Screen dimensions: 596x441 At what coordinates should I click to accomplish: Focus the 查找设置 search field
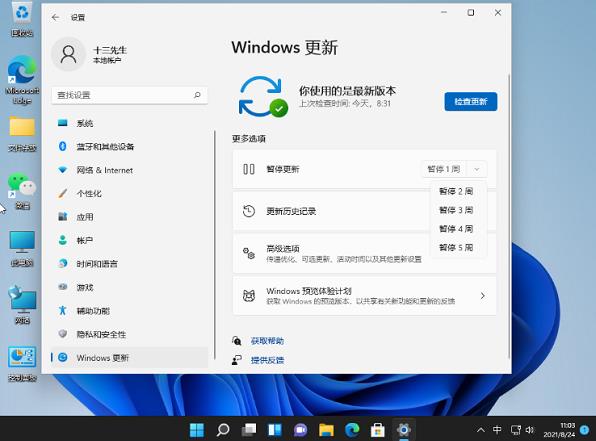click(x=130, y=95)
